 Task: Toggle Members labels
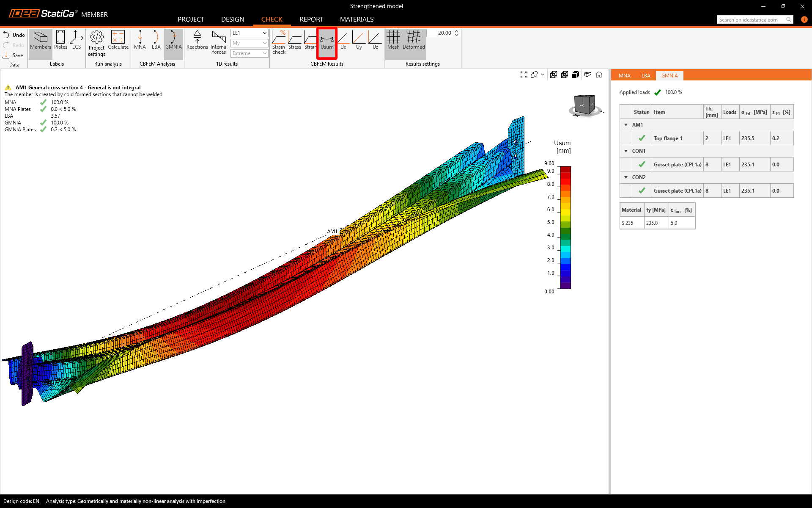click(x=41, y=40)
